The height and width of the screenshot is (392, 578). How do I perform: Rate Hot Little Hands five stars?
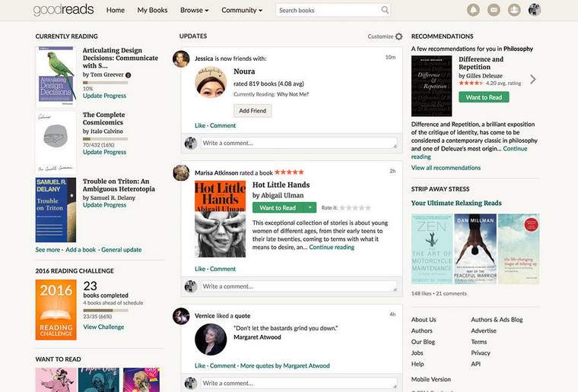[x=367, y=207]
